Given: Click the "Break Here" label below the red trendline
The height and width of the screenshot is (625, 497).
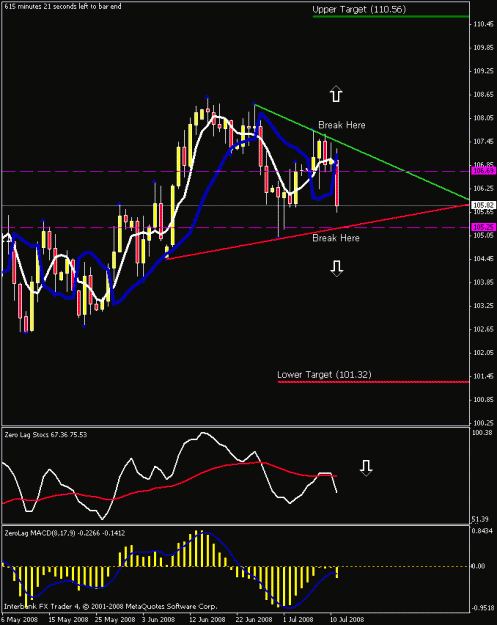Looking at the screenshot, I should tap(336, 238).
